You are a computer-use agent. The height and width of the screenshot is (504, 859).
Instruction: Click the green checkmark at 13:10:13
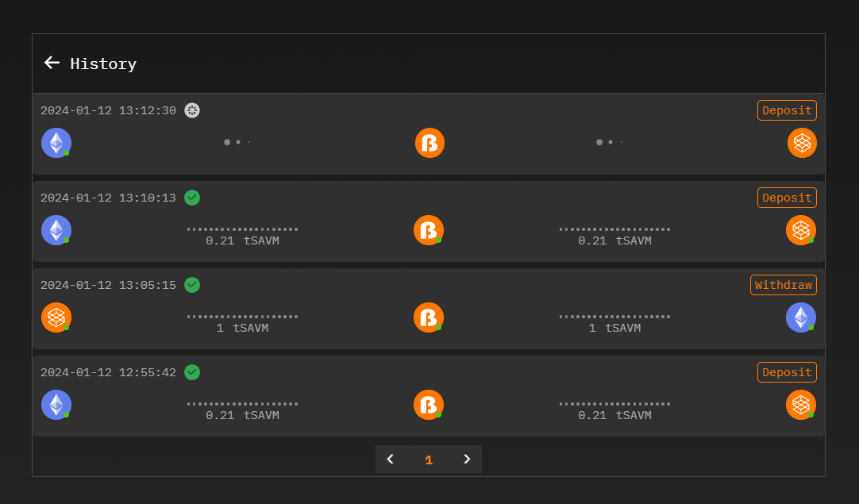(192, 198)
